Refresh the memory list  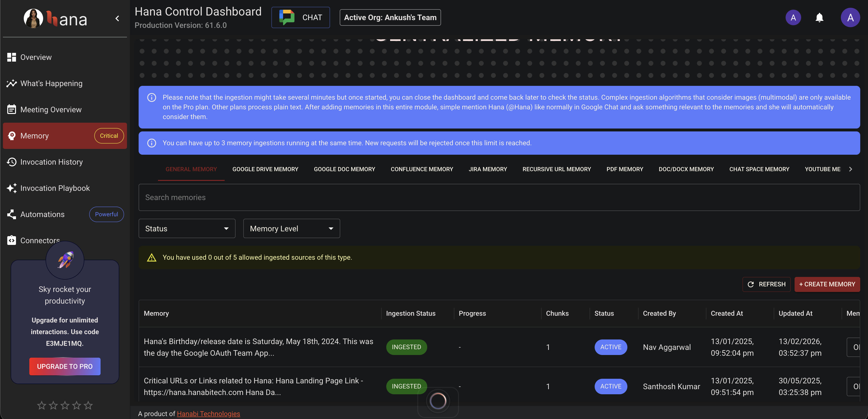(766, 284)
